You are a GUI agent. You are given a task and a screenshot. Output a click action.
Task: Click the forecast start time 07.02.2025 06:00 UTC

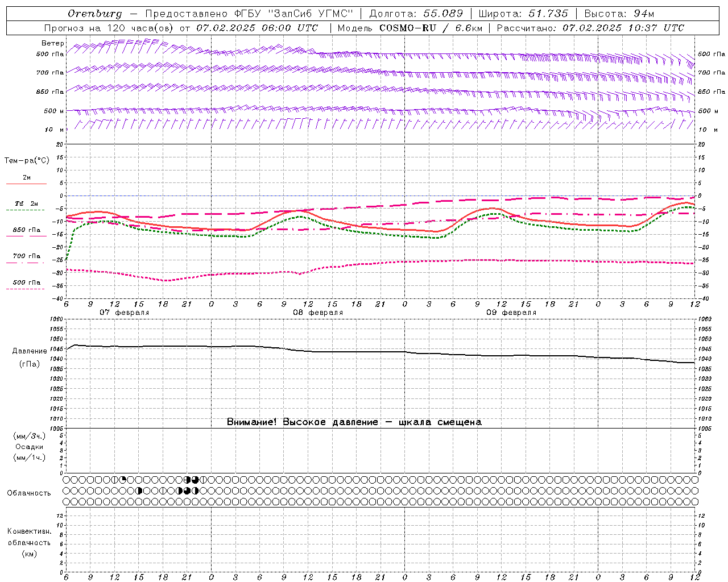pyautogui.click(x=257, y=28)
